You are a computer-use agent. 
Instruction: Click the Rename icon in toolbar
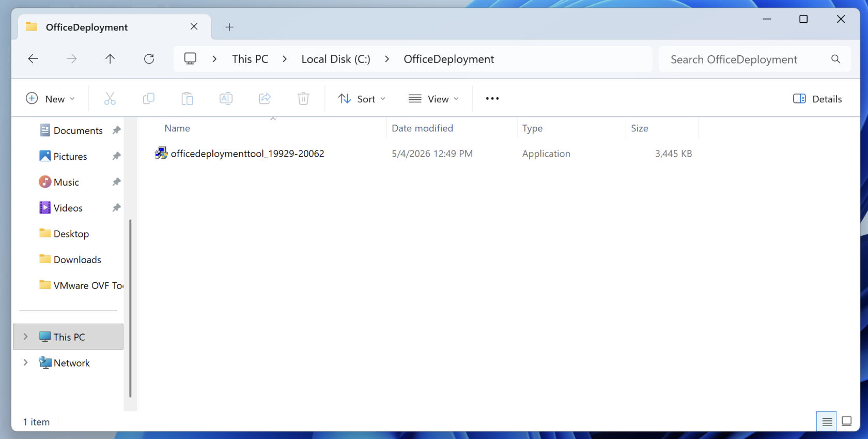tap(226, 99)
